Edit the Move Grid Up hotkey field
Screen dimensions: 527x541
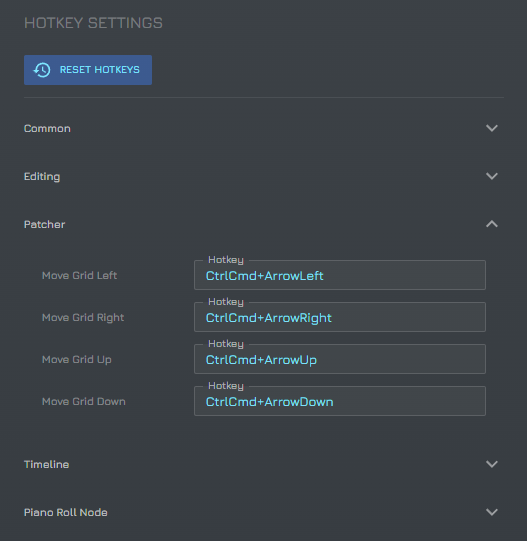coord(340,359)
